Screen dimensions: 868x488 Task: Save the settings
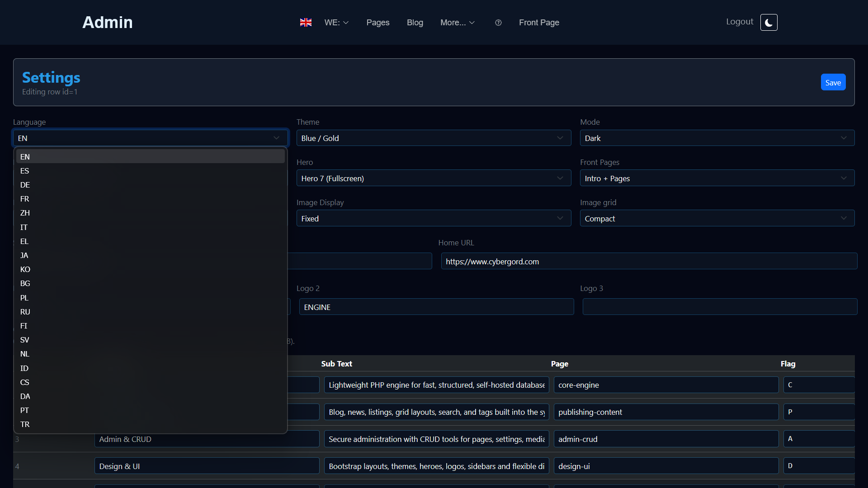pos(833,82)
